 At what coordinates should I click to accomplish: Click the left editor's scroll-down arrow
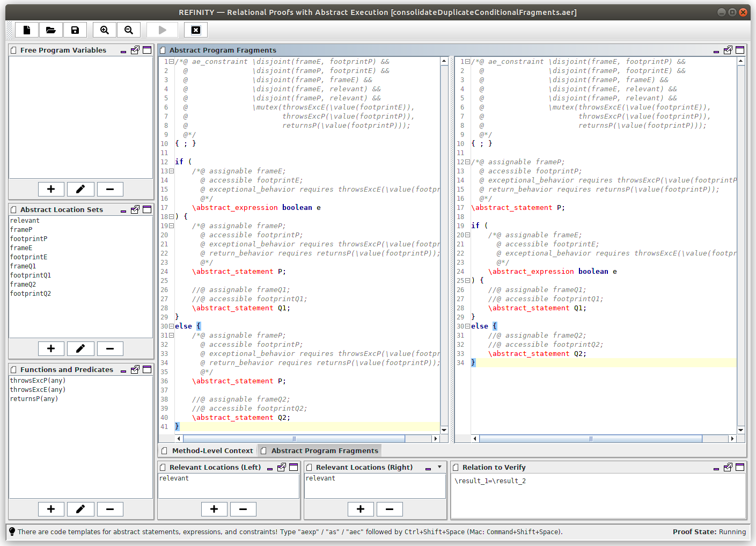[x=444, y=430]
